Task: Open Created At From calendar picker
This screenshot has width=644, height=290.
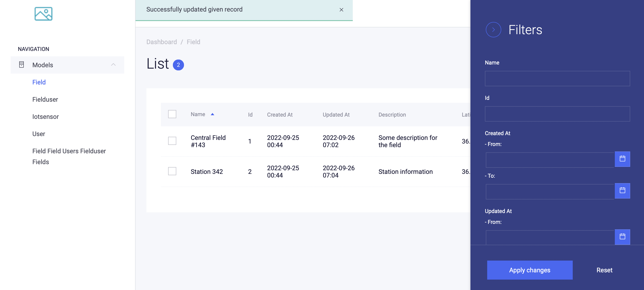Action: pyautogui.click(x=622, y=159)
